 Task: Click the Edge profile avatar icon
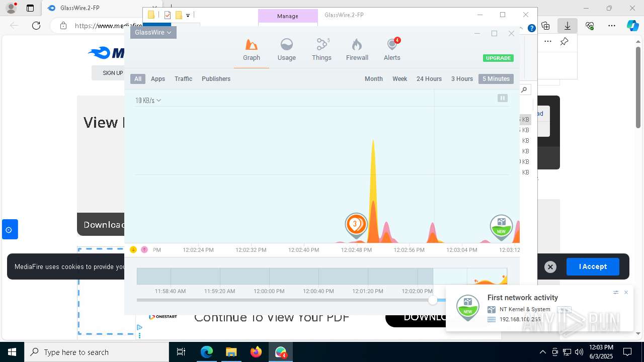[x=11, y=8]
